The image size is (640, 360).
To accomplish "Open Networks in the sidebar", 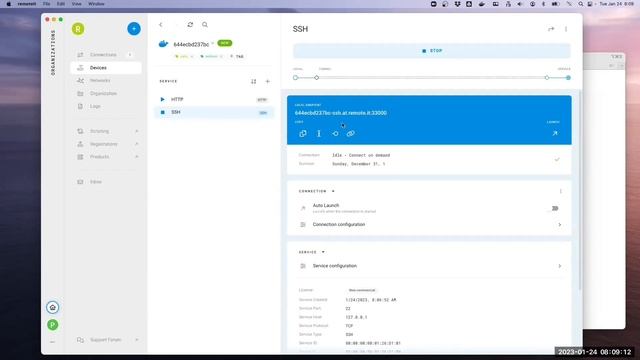I will click(x=106, y=80).
